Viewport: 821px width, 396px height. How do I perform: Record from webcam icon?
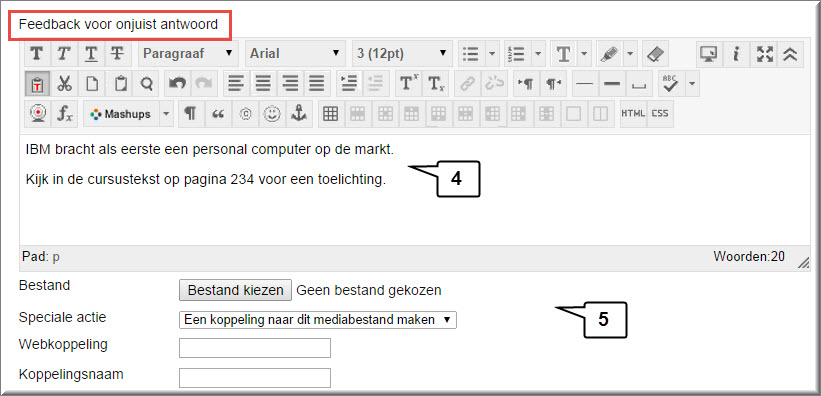click(37, 114)
